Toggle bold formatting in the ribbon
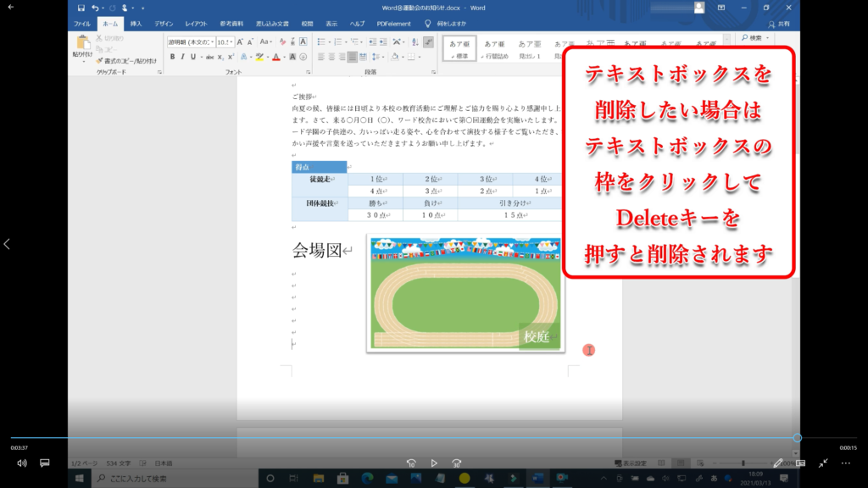The height and width of the screenshot is (488, 868). (x=172, y=57)
